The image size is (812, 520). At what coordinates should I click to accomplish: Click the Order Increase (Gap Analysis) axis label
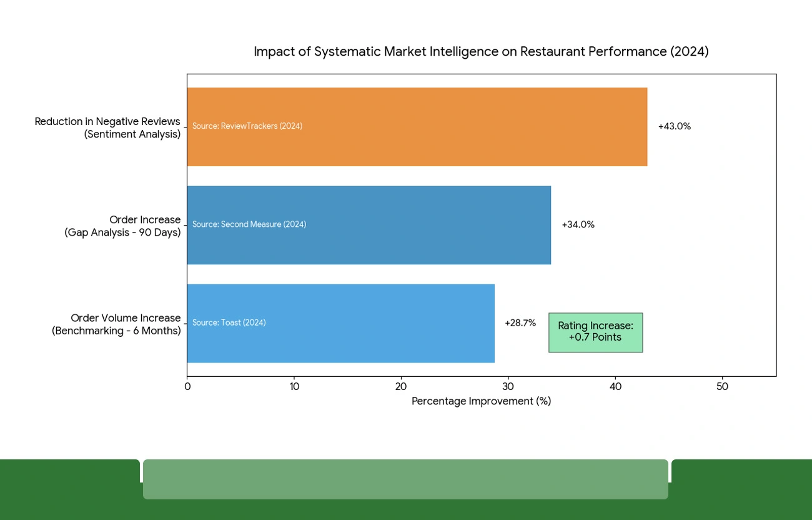click(x=122, y=226)
